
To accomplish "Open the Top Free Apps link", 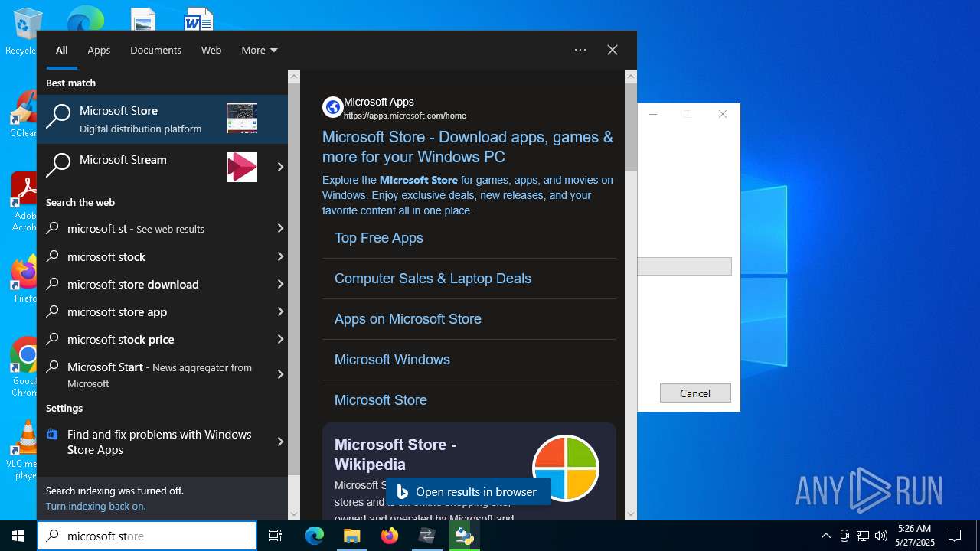I will coord(379,238).
